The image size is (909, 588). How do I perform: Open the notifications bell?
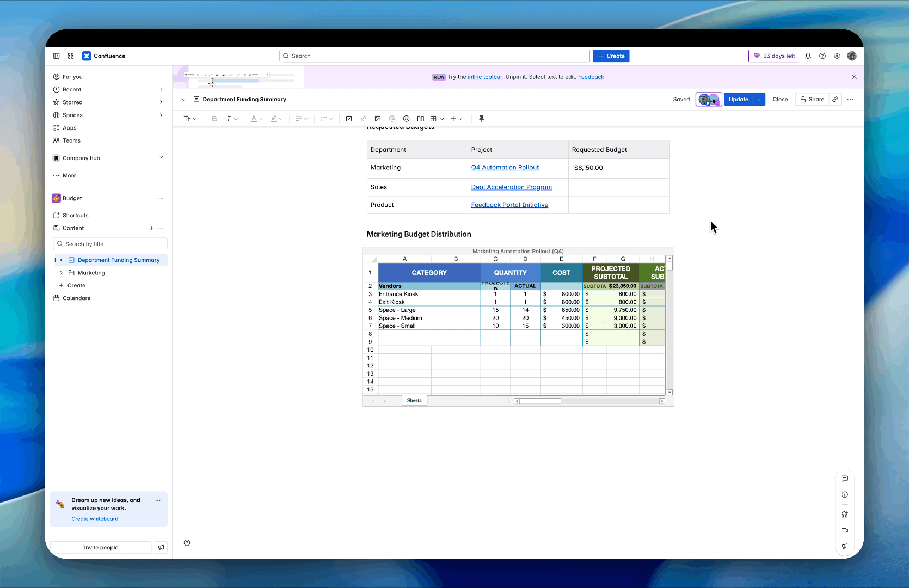pos(808,56)
